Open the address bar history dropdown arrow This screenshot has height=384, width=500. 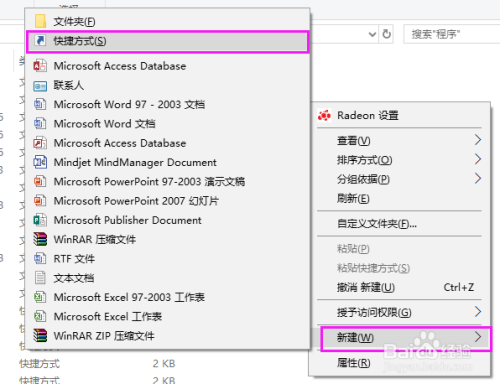(x=372, y=34)
